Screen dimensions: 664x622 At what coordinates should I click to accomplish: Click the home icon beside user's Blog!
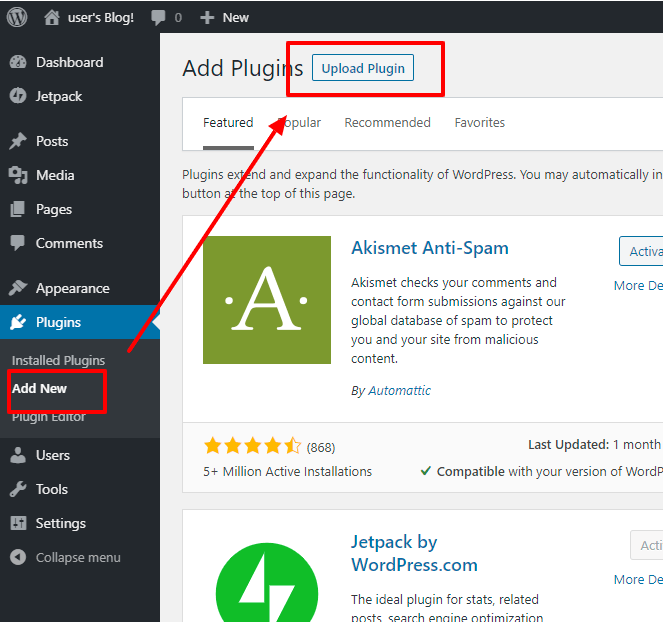click(52, 17)
